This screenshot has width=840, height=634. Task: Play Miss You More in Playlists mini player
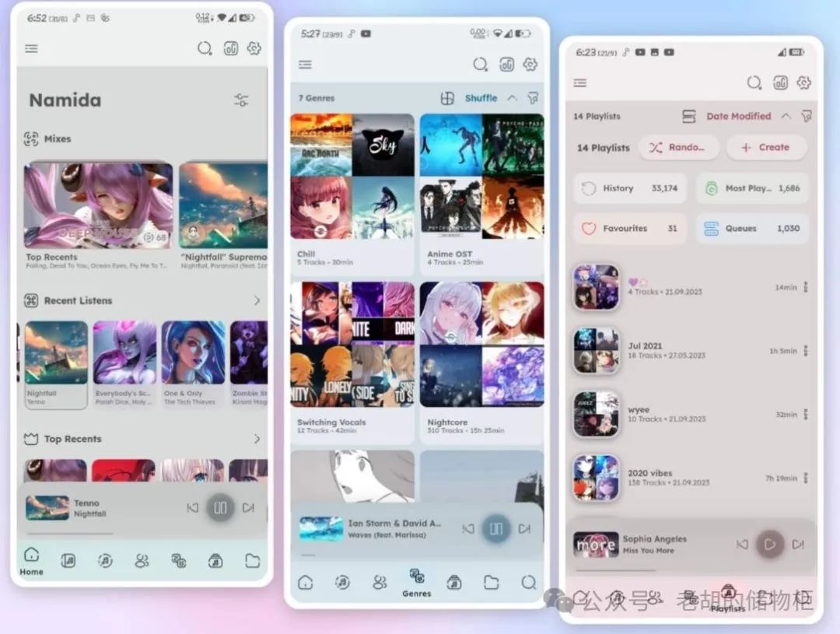click(x=770, y=544)
